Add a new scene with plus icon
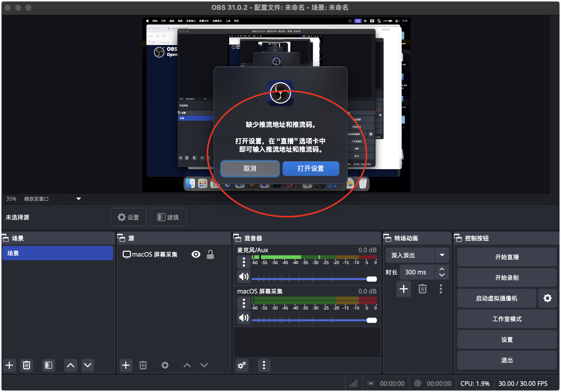 (9, 365)
